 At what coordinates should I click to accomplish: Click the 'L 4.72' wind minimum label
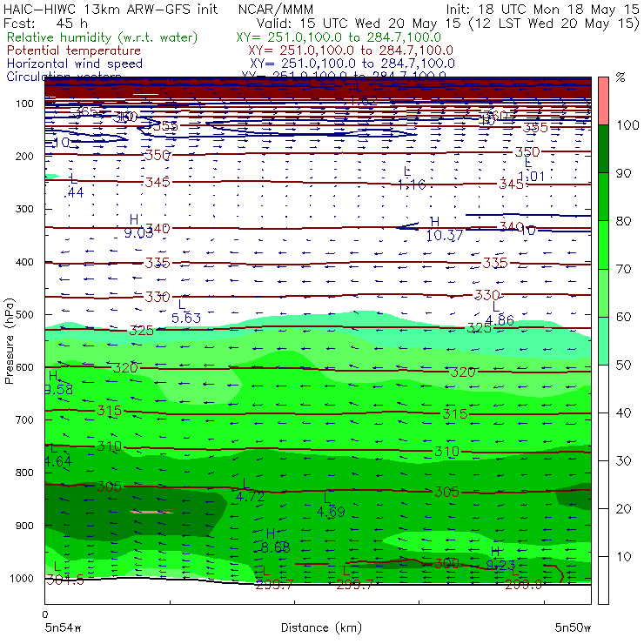tap(250, 490)
